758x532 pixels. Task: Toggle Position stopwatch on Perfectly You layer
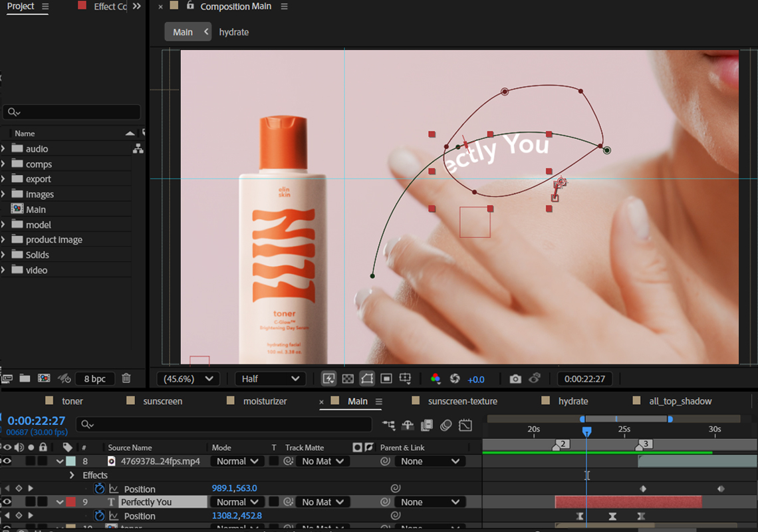click(100, 516)
